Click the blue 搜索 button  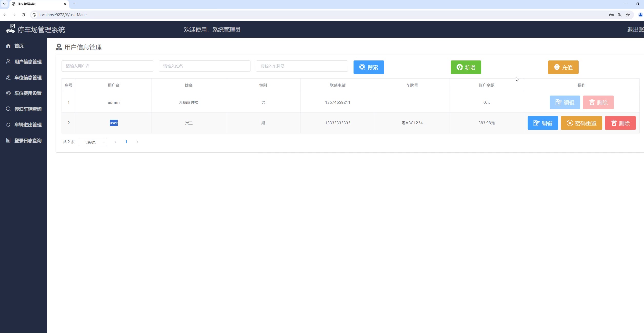click(369, 67)
